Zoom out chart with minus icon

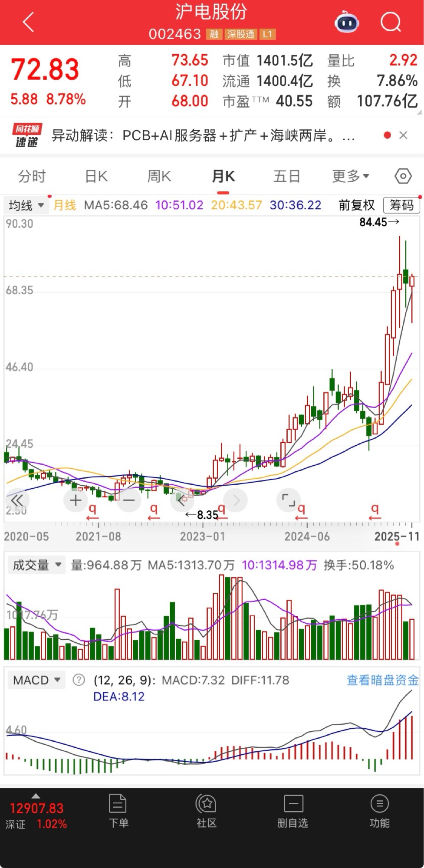point(129,500)
